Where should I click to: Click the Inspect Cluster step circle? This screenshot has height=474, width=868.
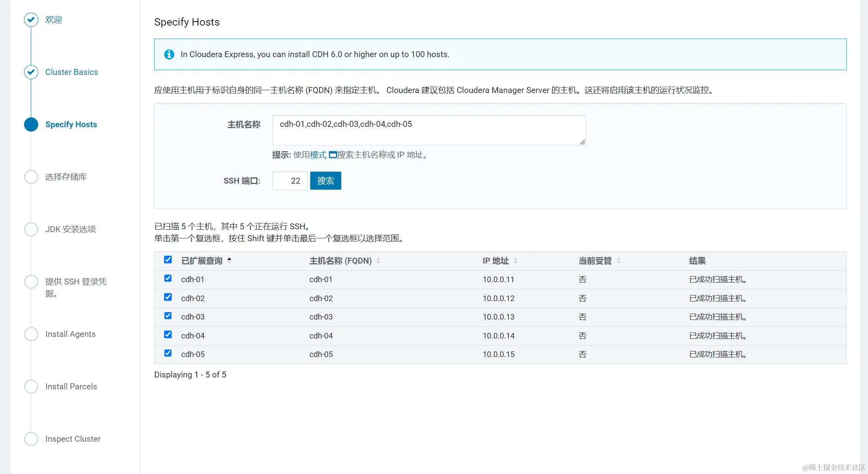tap(31, 439)
